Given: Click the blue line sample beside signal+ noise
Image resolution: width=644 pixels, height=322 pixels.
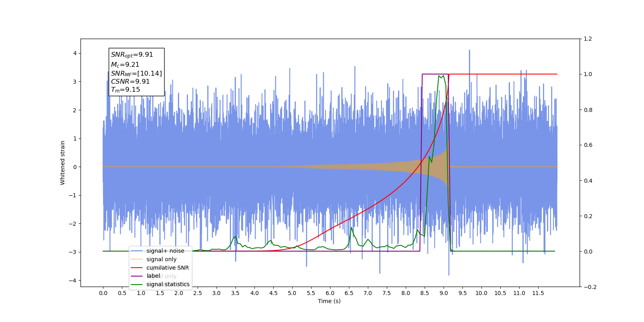Looking at the screenshot, I should [137, 251].
